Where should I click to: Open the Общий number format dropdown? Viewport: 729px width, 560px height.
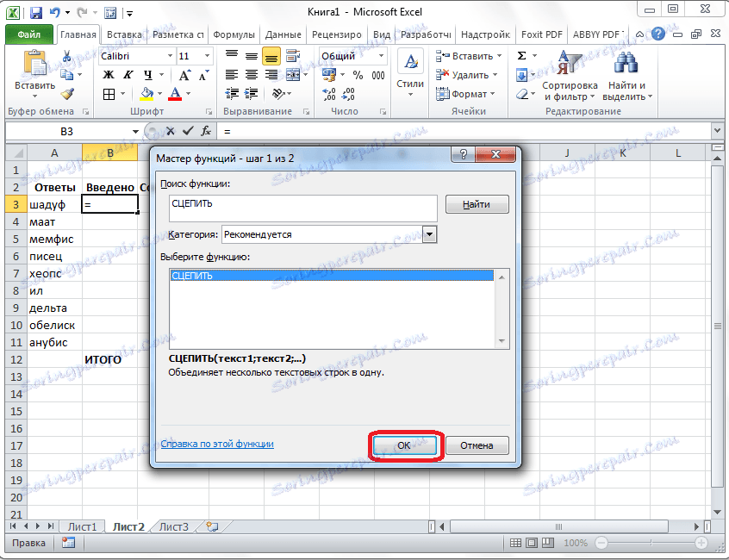pos(381,56)
